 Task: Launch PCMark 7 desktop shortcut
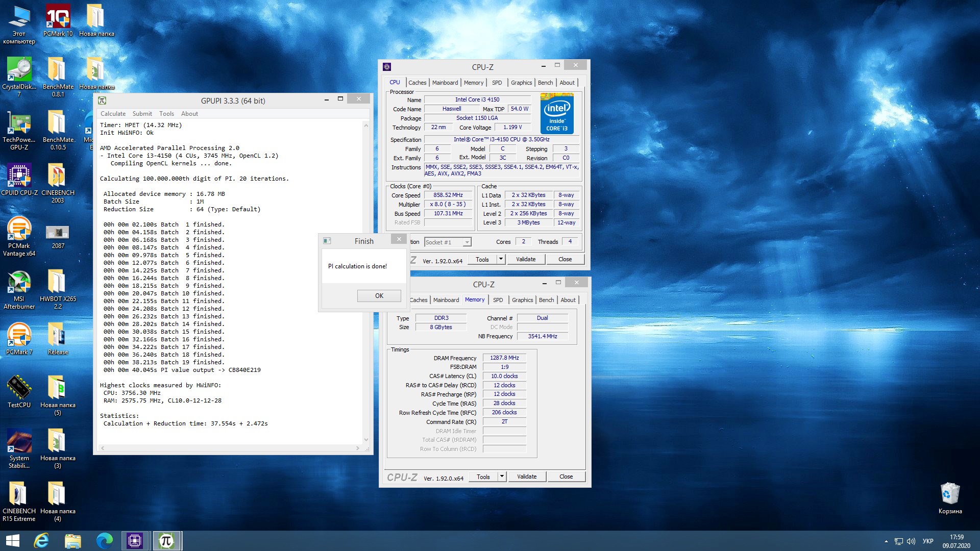click(19, 339)
